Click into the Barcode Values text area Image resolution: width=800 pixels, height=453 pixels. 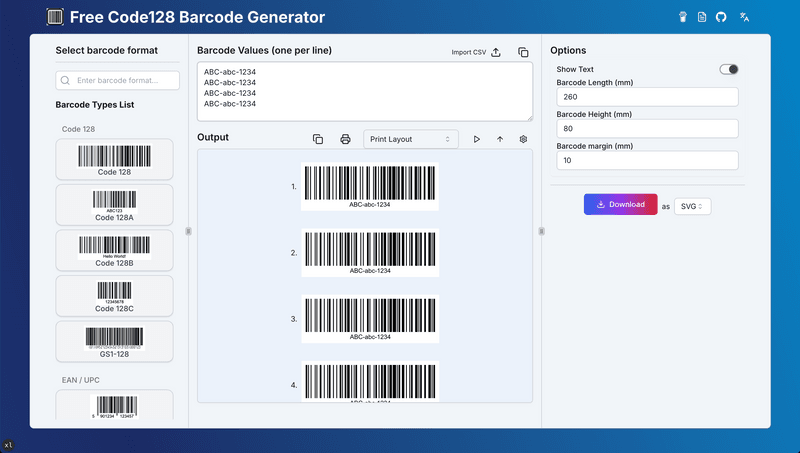365,92
